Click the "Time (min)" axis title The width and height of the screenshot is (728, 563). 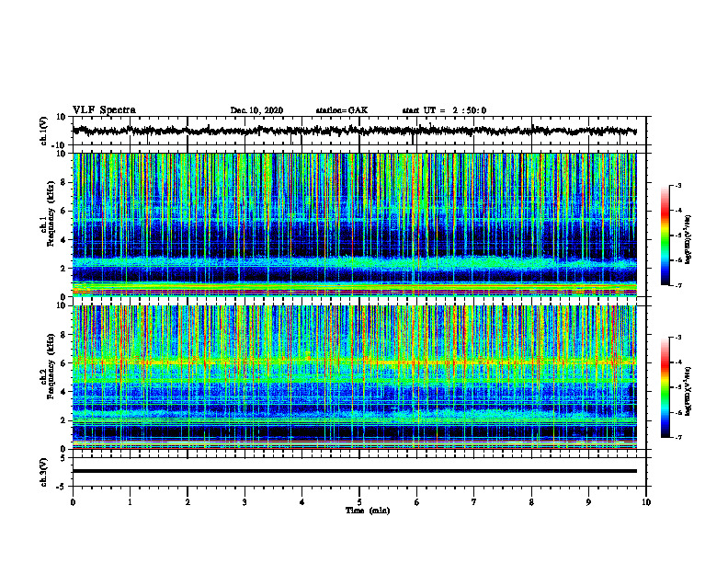368,511
